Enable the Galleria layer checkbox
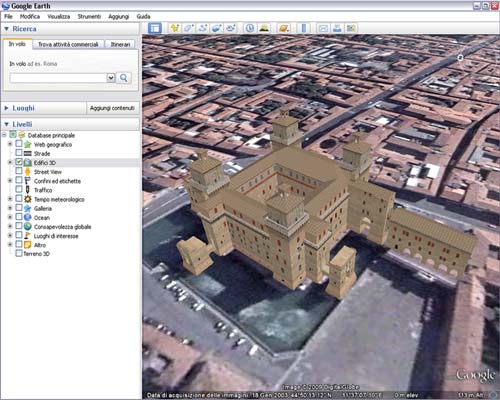Image resolution: width=500 pixels, height=400 pixels. click(19, 208)
